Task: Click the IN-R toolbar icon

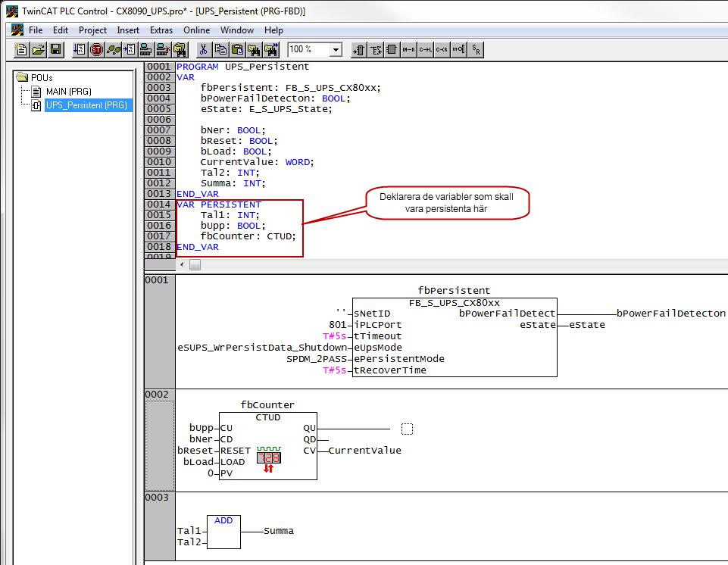Action: click(408, 49)
